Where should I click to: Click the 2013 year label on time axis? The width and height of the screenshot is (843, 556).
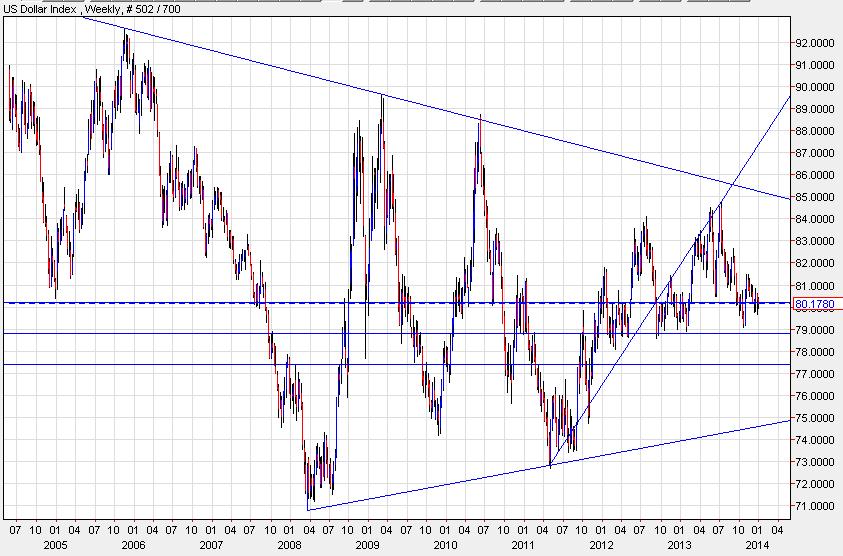click(x=679, y=545)
